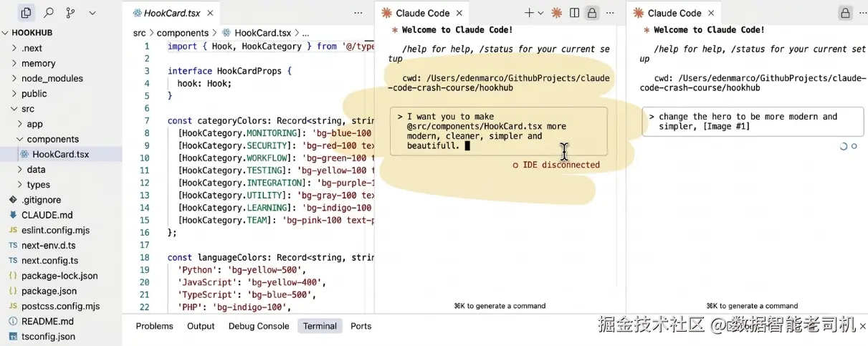Open the Explorer view icon
Screen dimensions: 868x346
click(26, 13)
